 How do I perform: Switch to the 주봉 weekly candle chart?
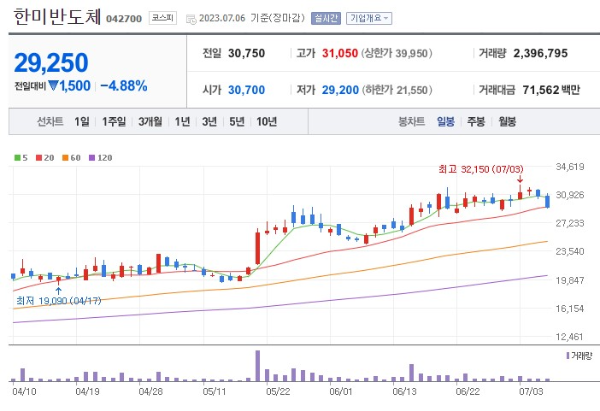click(x=476, y=122)
